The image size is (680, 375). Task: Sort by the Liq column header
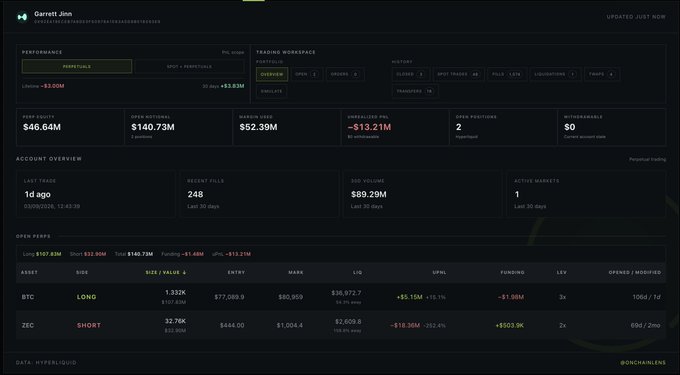tap(357, 272)
